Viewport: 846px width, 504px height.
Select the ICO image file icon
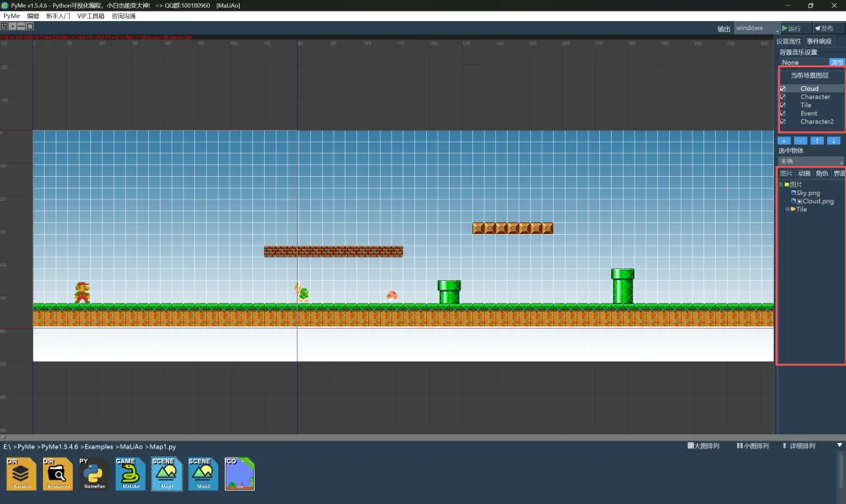coord(240,473)
